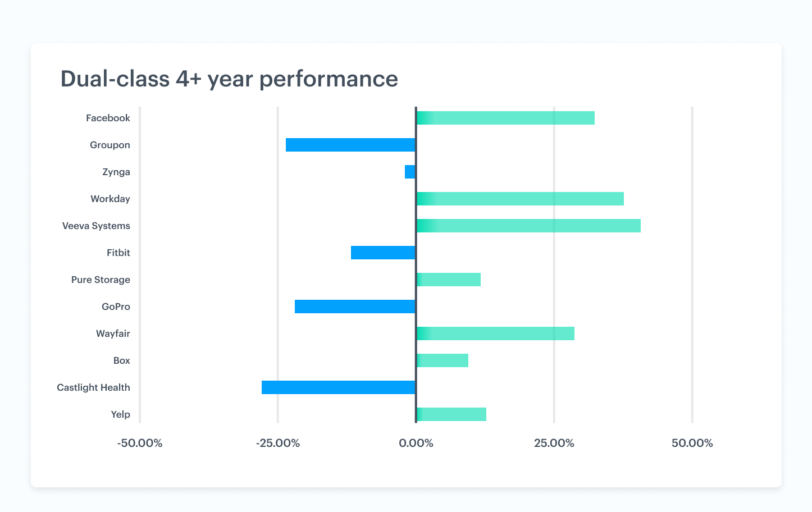Viewport: 812px width, 512px height.
Task: Click the Castlight Health blue bar
Action: 339,387
